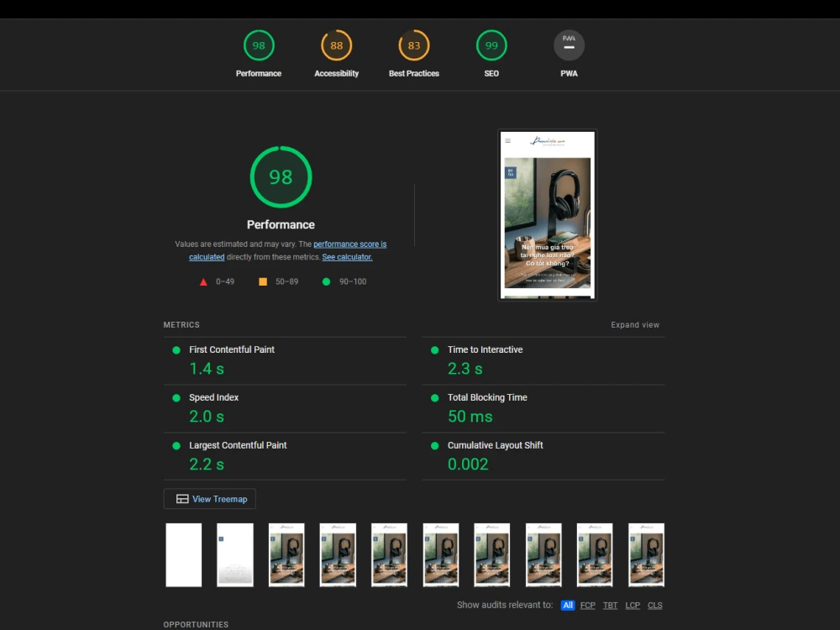840x630 pixels.
Task: Select the All audits filter
Action: point(567,606)
